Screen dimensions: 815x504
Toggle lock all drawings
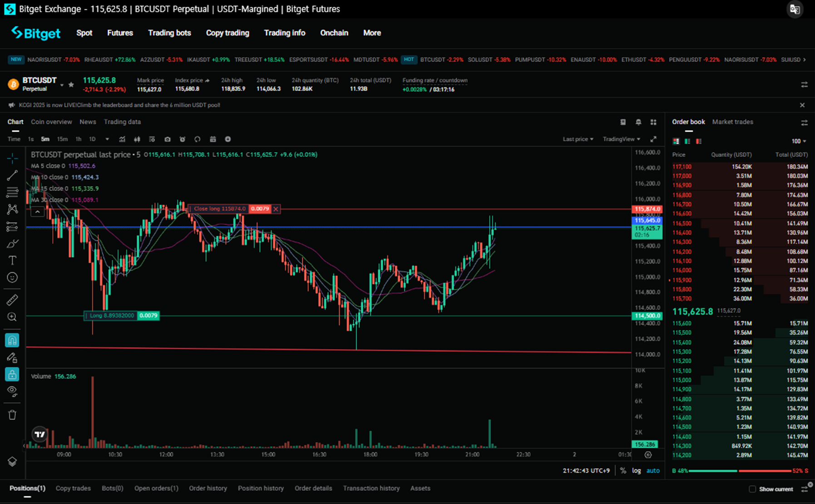12,374
